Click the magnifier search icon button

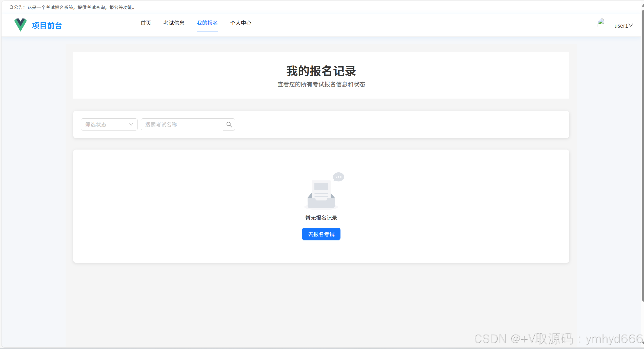tap(229, 124)
